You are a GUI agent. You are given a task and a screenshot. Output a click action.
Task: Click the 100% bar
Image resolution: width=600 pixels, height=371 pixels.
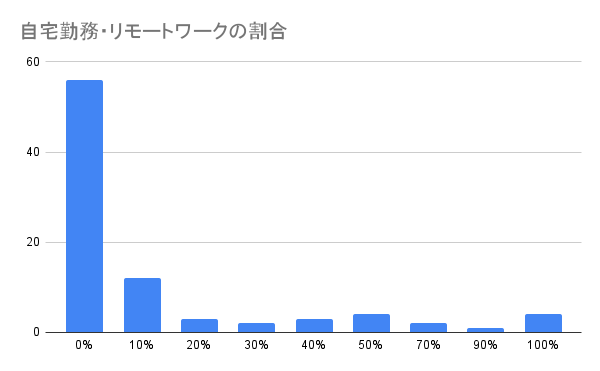click(x=543, y=323)
